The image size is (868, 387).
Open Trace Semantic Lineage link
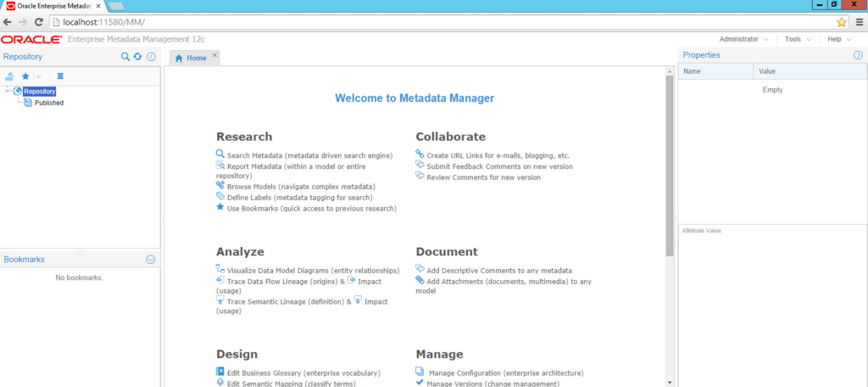[287, 302]
